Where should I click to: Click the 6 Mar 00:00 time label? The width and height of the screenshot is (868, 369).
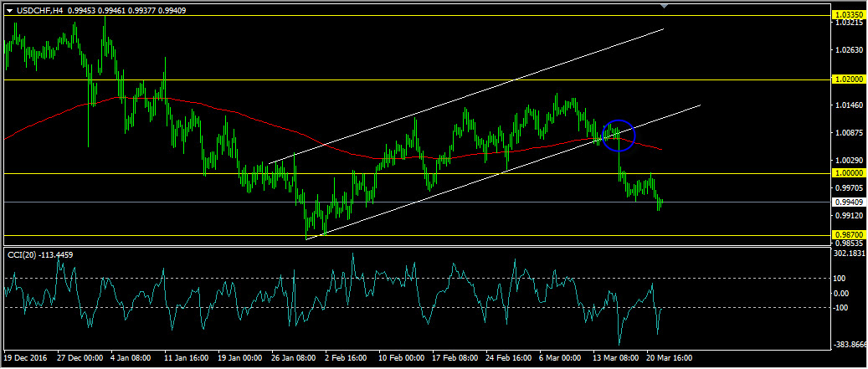[x=560, y=358]
